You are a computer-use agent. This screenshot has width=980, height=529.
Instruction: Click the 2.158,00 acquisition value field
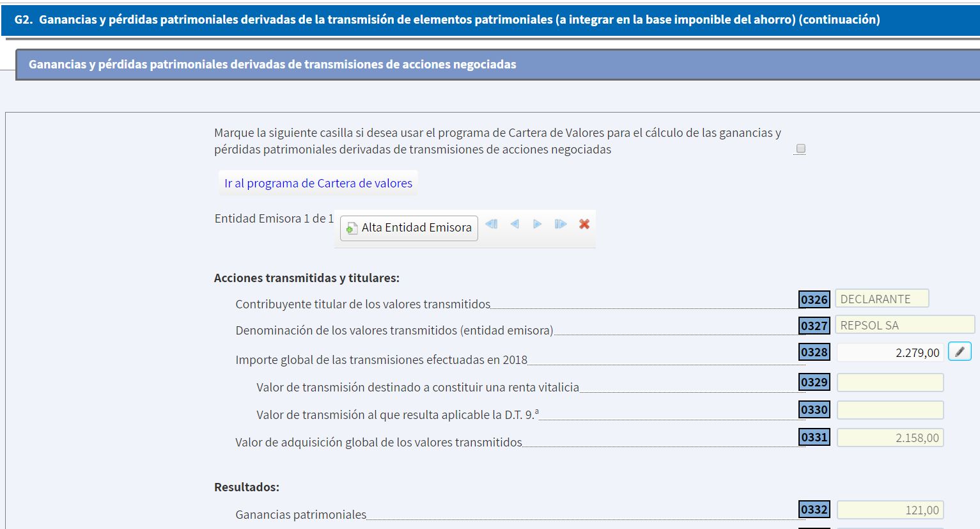(x=890, y=438)
